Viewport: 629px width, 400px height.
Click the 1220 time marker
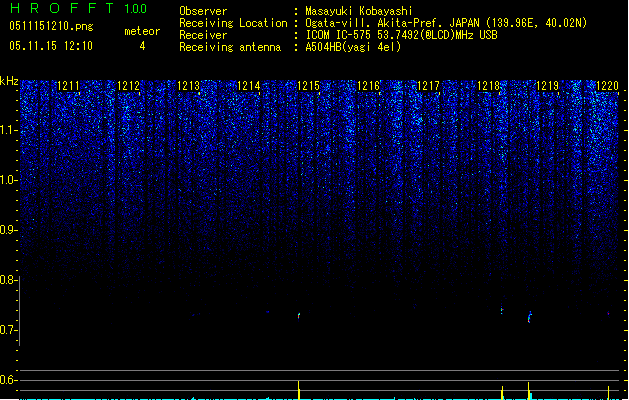point(607,86)
